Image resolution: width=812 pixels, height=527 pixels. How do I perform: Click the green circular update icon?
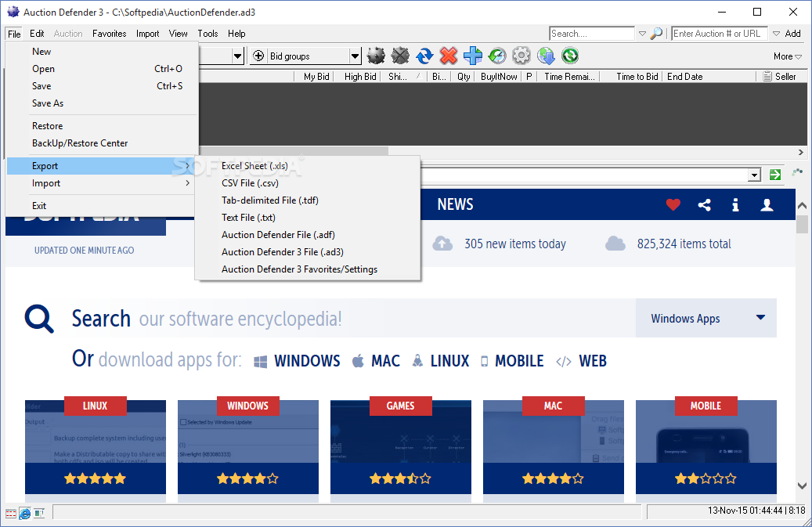pyautogui.click(x=570, y=56)
